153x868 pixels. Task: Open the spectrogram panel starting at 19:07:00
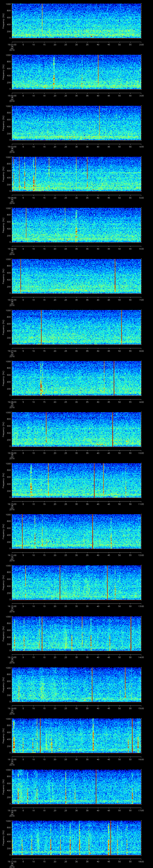pos(76,327)
